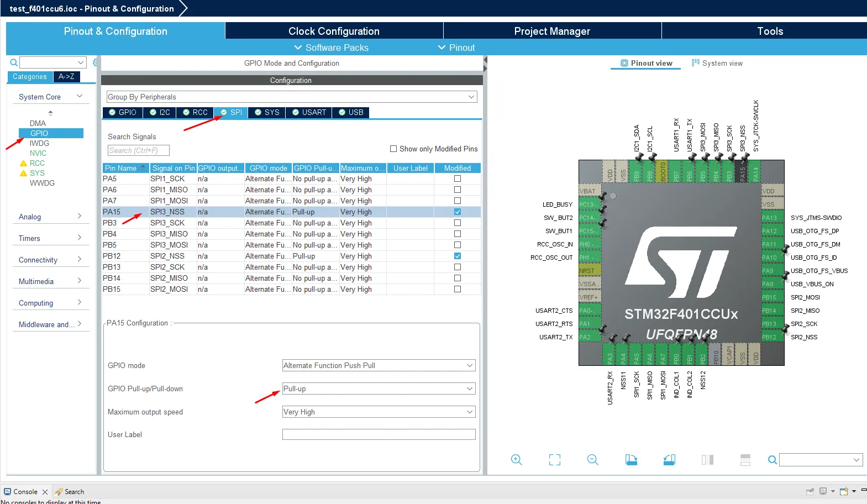Select the PB12 pin on the chip
Screen dimensions: 867x504
pyautogui.click(x=773, y=337)
